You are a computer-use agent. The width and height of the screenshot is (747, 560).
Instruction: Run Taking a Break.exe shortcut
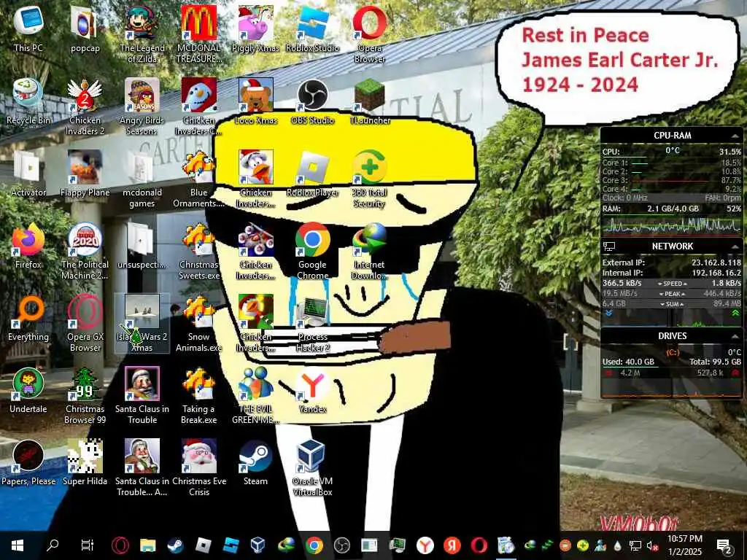click(198, 396)
